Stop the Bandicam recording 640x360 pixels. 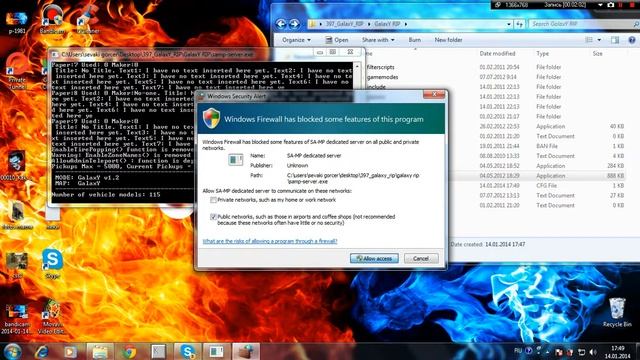[631, 5]
